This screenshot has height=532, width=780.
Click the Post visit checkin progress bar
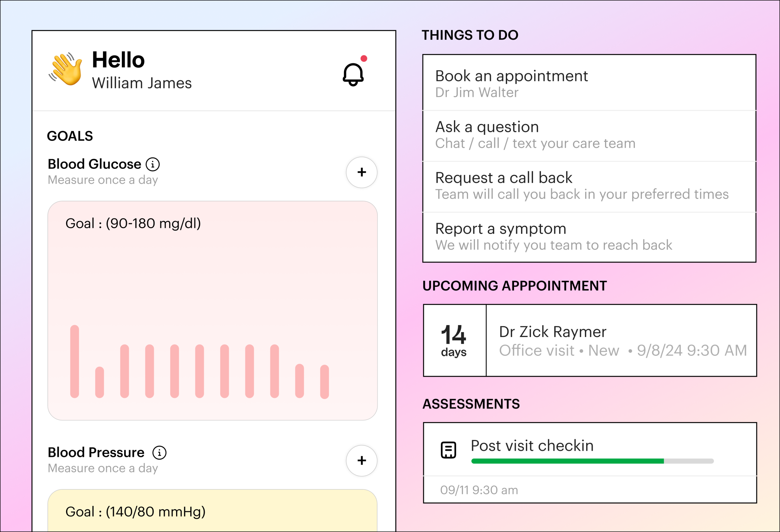[592, 461]
